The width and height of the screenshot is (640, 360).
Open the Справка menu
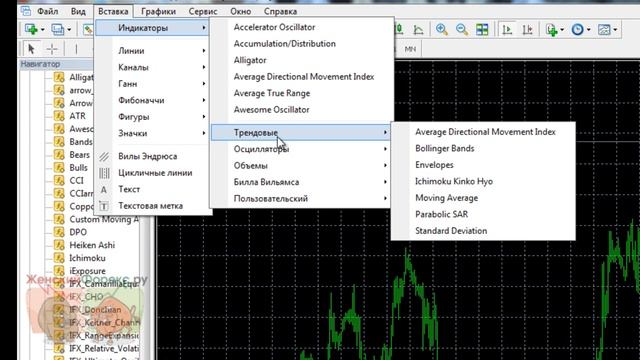(x=280, y=11)
